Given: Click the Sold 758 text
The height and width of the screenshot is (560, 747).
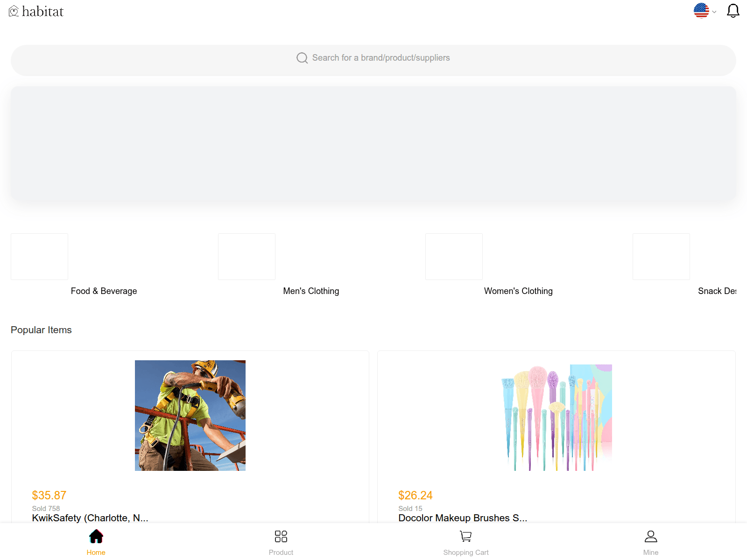Looking at the screenshot, I should (x=46, y=509).
